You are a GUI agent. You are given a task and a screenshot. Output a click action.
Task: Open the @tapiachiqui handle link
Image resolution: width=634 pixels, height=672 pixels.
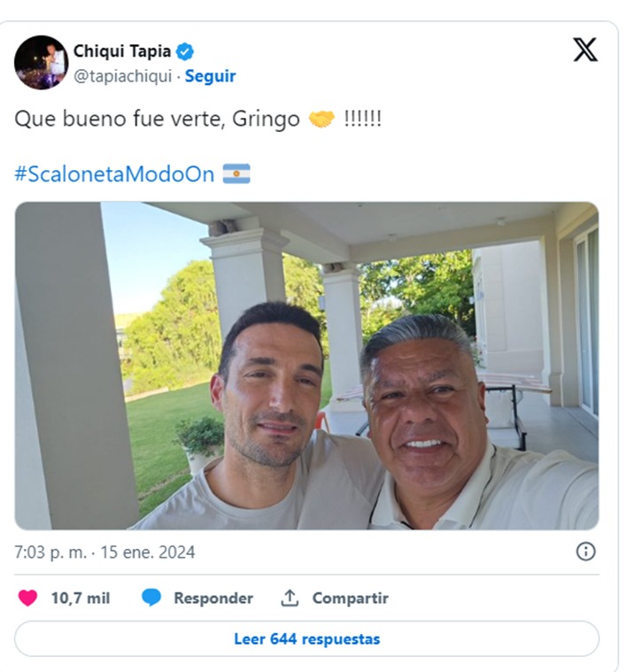pos(122,76)
